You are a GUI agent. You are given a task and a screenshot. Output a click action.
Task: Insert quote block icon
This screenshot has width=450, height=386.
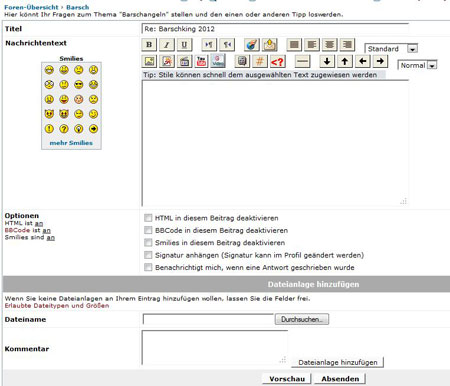tap(242, 61)
